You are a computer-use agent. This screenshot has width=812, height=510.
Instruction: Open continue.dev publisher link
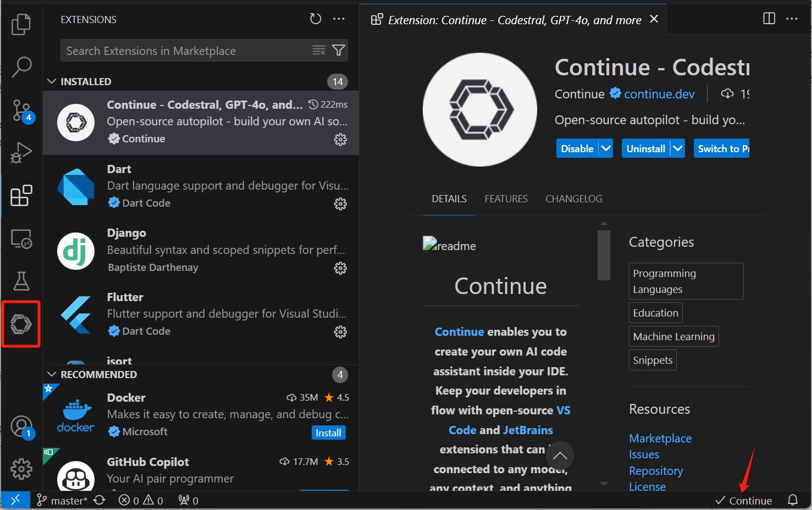tap(659, 94)
